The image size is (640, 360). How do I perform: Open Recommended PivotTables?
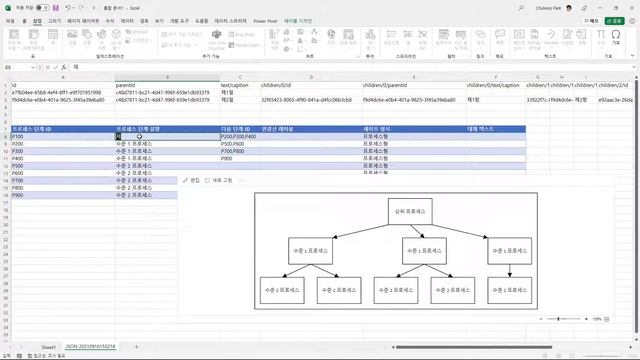pos(33,40)
